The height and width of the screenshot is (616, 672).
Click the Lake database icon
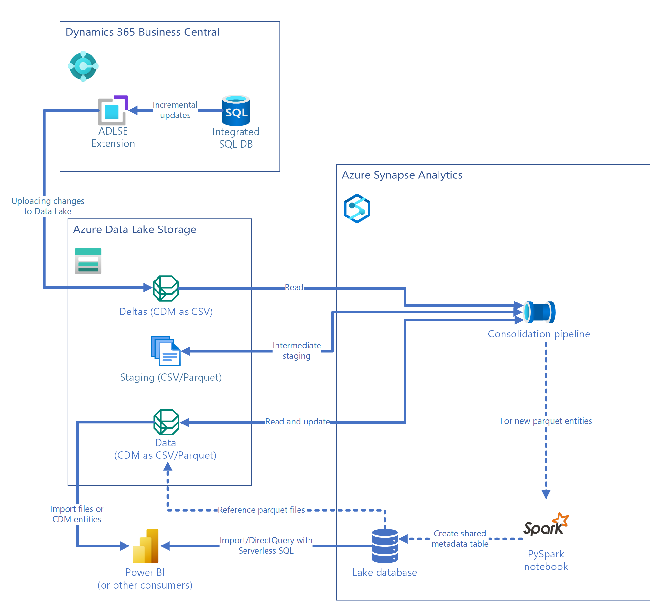pos(385,545)
